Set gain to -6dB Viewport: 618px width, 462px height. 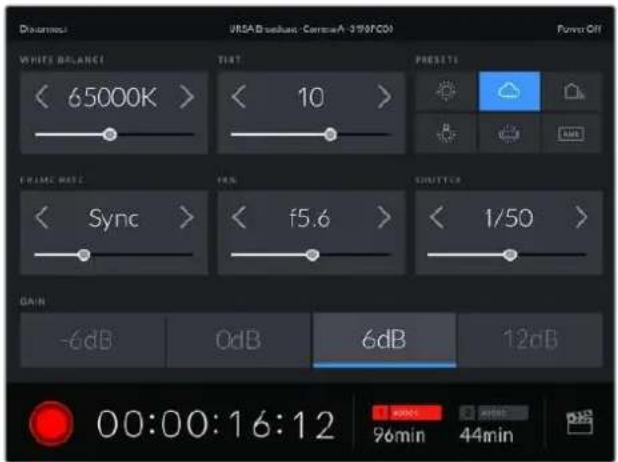coord(93,340)
